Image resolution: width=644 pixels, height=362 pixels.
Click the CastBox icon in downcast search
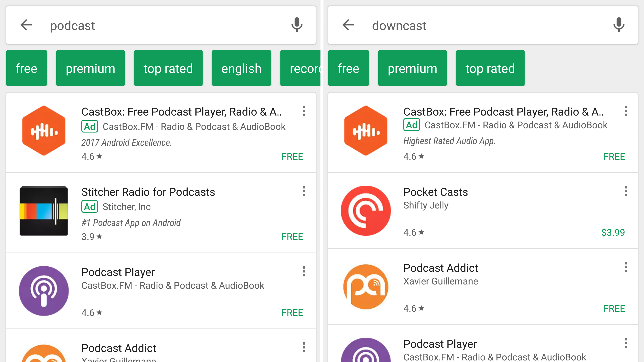[x=366, y=131]
